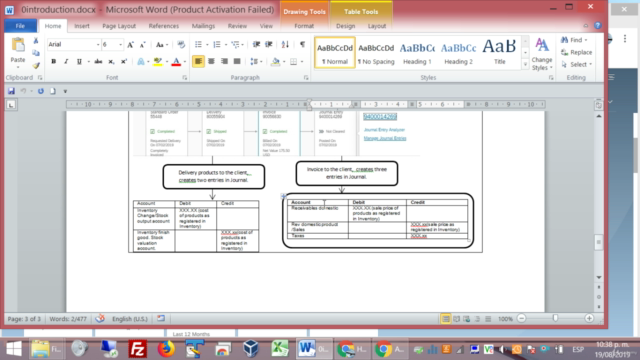
Task: Click Increase Indent icon
Action: click(269, 44)
